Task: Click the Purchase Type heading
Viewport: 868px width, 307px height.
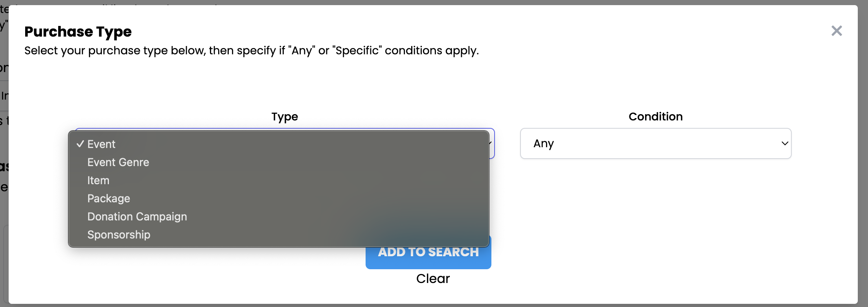Action: 78,31
